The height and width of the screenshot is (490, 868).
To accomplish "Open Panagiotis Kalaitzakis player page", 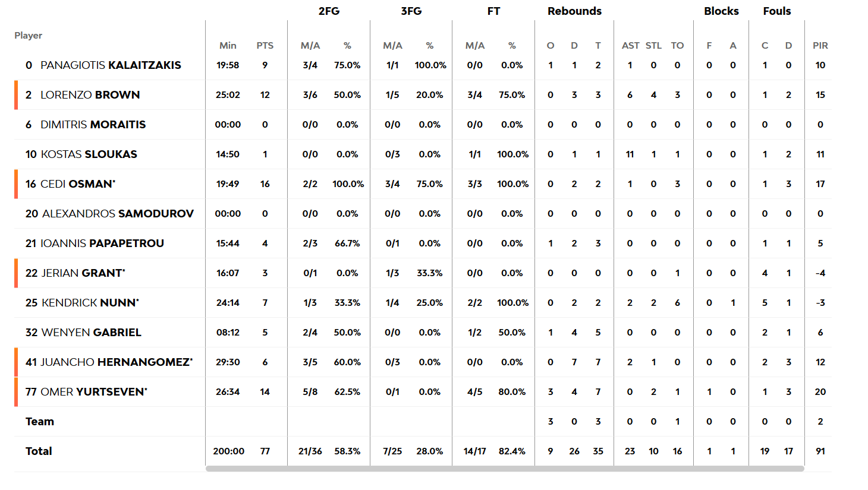I will point(111,65).
